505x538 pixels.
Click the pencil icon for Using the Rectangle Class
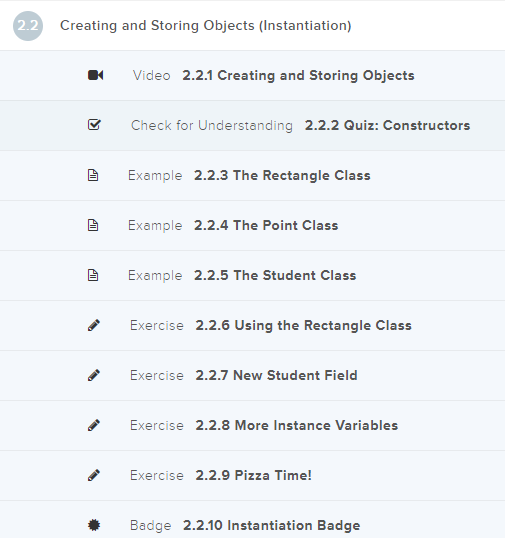pyautogui.click(x=94, y=325)
